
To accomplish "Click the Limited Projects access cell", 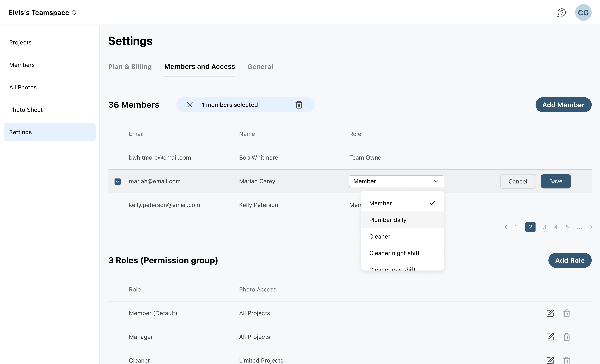I will coord(261,360).
